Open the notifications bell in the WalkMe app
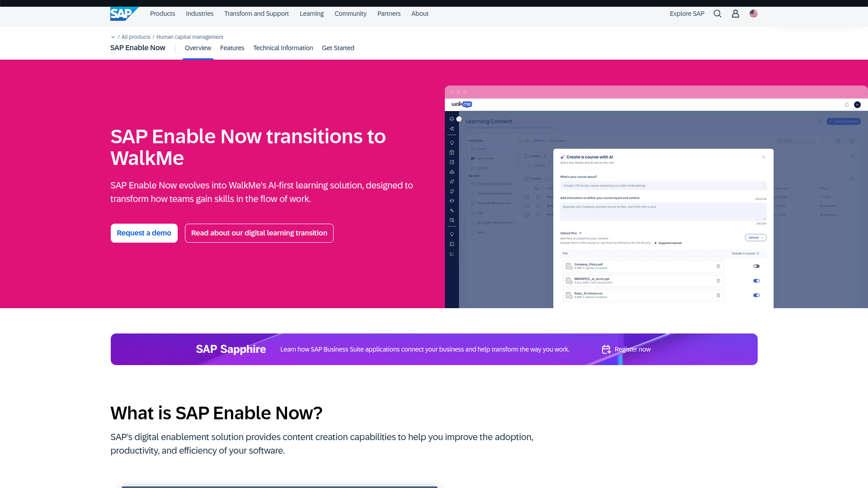 click(x=847, y=104)
